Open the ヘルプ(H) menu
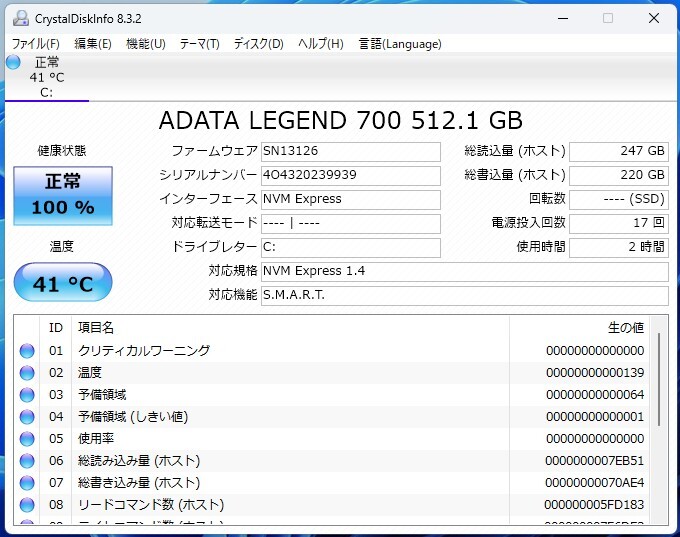 click(320, 44)
